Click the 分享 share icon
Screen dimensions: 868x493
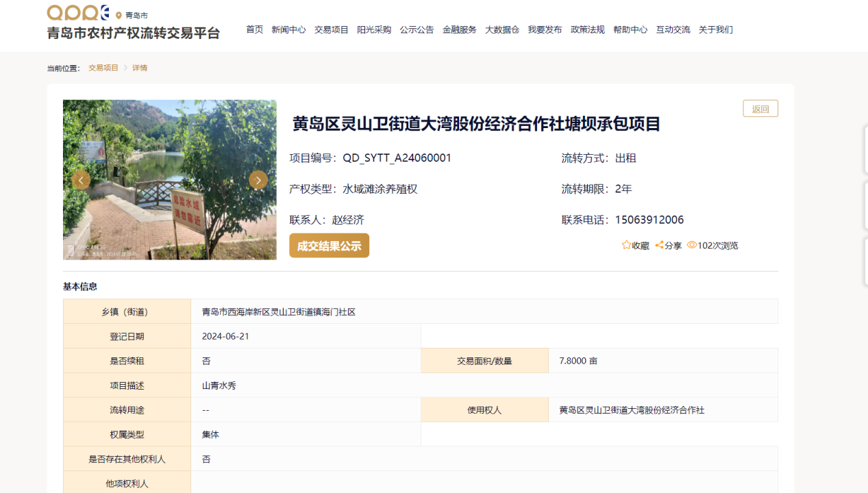pos(659,245)
